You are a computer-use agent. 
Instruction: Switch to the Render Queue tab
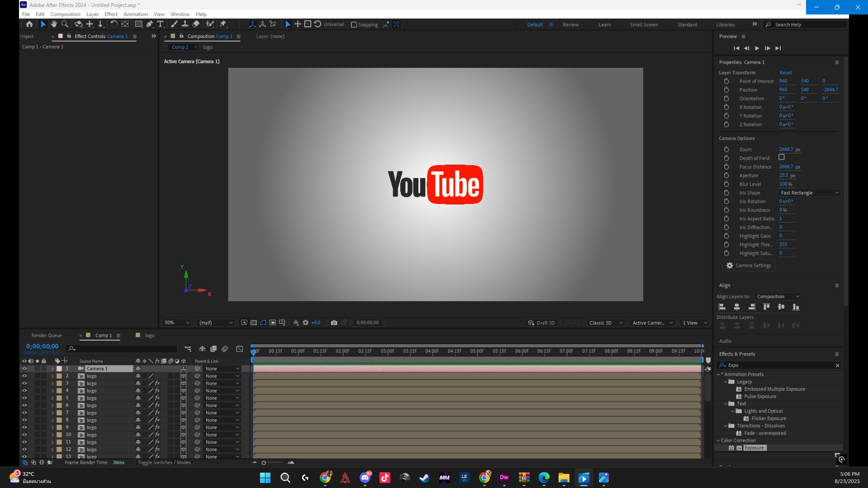pos(47,335)
